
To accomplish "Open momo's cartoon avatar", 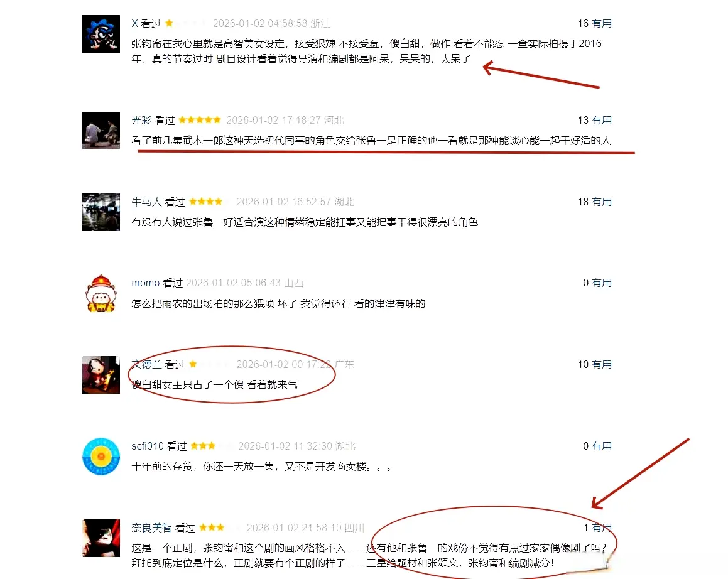I will point(101,293).
